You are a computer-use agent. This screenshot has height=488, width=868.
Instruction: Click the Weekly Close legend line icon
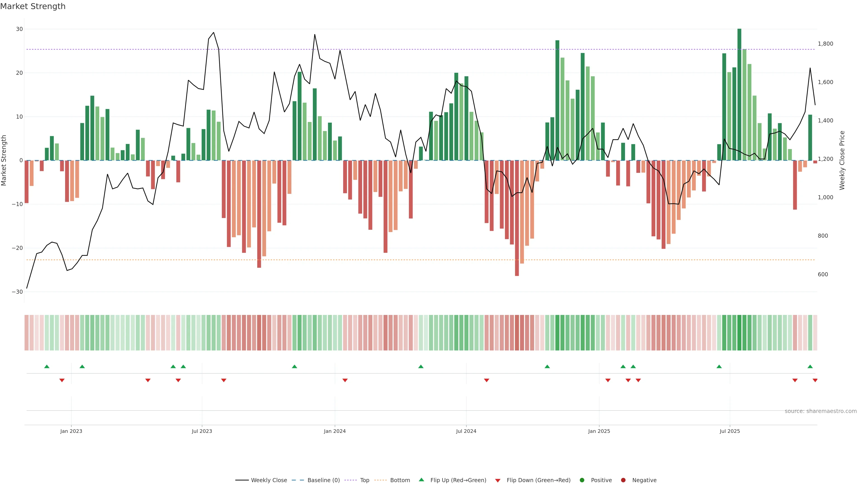tap(242, 480)
